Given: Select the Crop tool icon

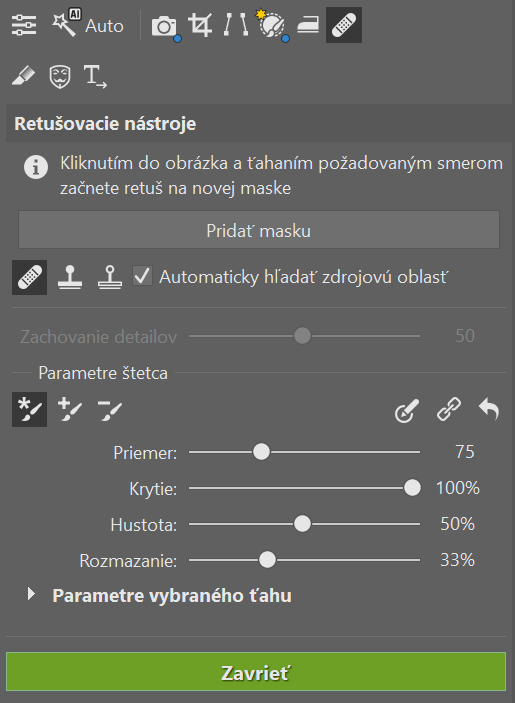Looking at the screenshot, I should [200, 25].
